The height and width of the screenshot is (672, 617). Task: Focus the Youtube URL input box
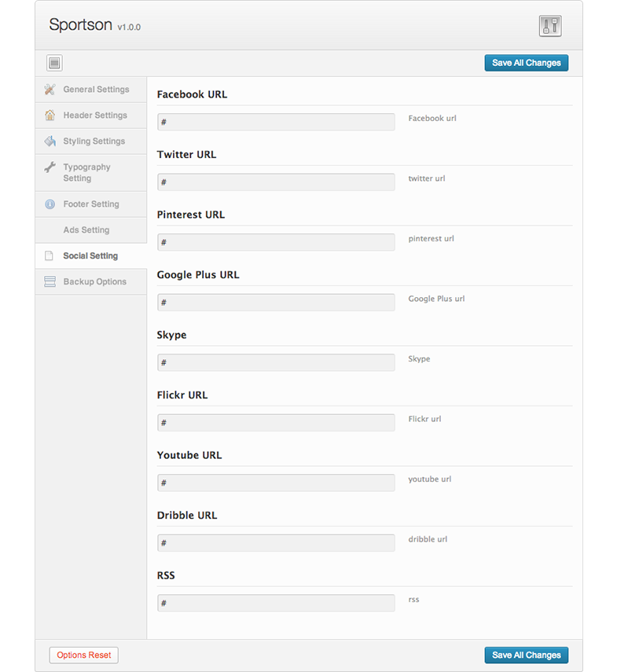point(276,483)
